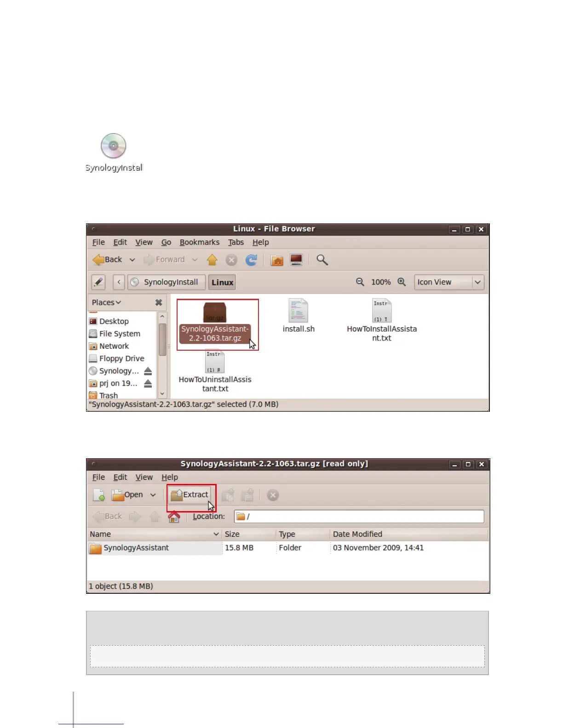Screen dimensions: 563x728
Task: Open the Icon View dropdown
Action: [449, 282]
